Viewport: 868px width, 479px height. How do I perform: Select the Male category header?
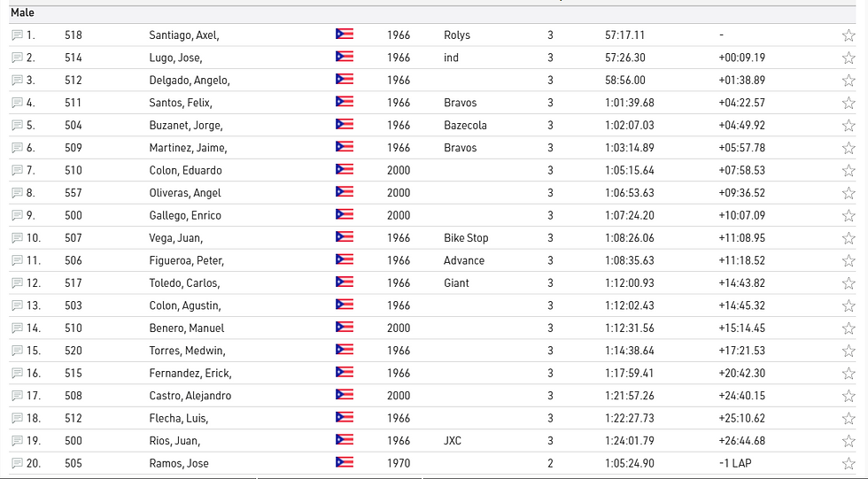tap(22, 13)
